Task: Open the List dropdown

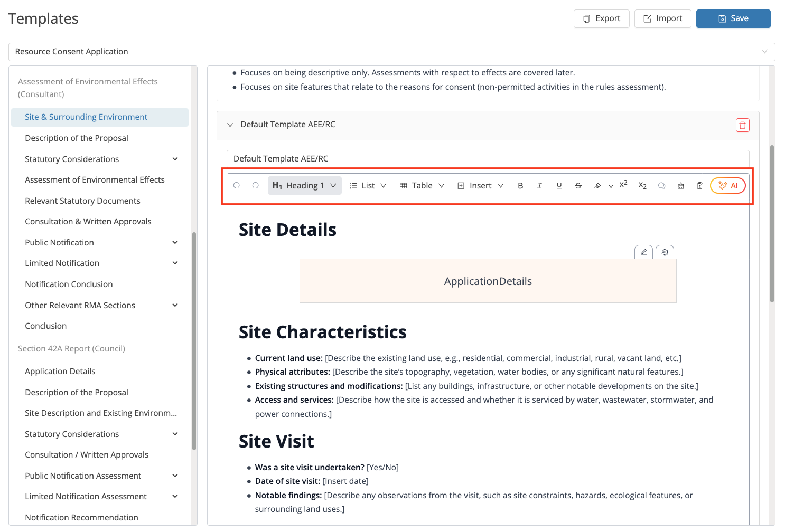Action: [x=368, y=186]
